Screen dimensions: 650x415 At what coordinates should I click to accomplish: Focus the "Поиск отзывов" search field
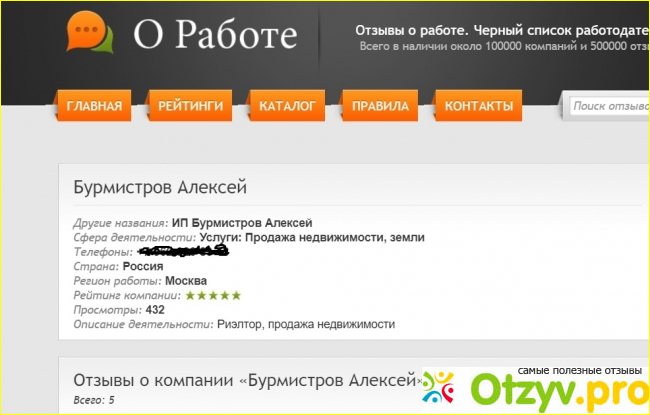coord(608,106)
